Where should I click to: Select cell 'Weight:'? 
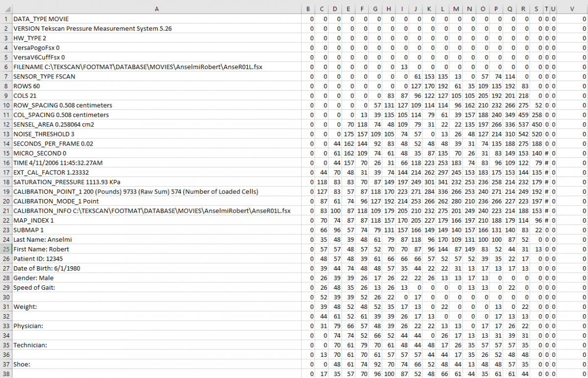click(x=156, y=306)
